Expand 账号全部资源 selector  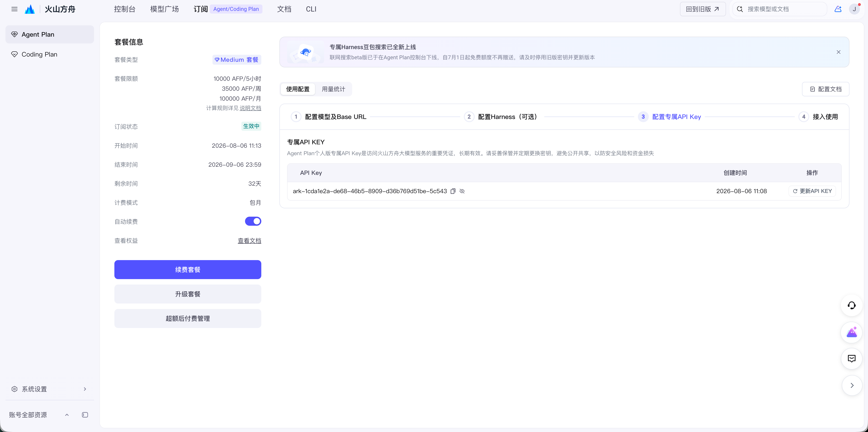click(x=39, y=415)
